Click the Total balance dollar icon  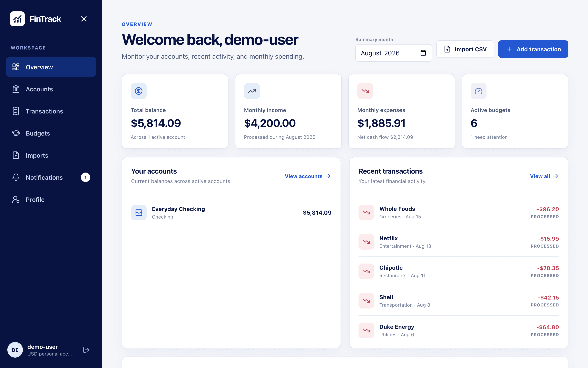(x=139, y=91)
